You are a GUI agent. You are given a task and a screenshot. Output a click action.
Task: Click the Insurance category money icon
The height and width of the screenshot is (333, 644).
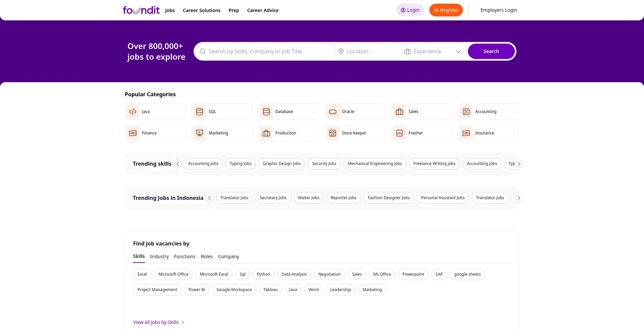tap(466, 133)
